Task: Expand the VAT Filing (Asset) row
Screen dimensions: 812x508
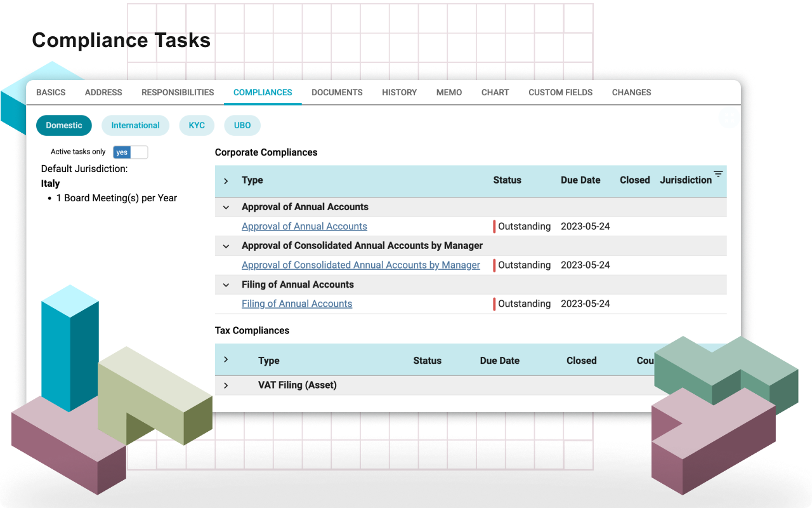Action: tap(226, 385)
